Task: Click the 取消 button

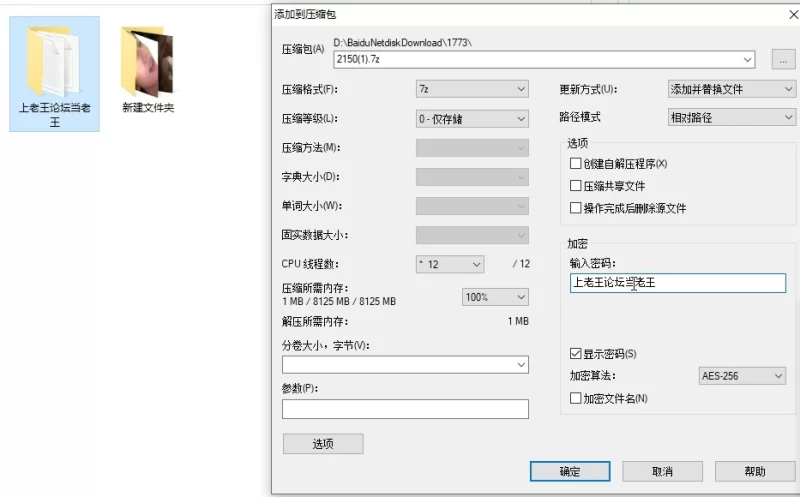Action: pyautogui.click(x=662, y=471)
